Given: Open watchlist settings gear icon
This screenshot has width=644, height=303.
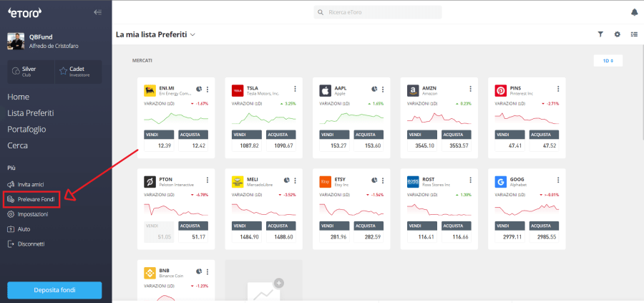Looking at the screenshot, I should coord(618,34).
